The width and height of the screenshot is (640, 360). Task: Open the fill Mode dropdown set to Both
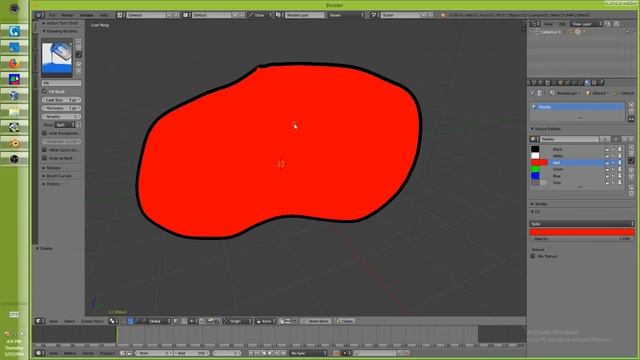coord(65,125)
